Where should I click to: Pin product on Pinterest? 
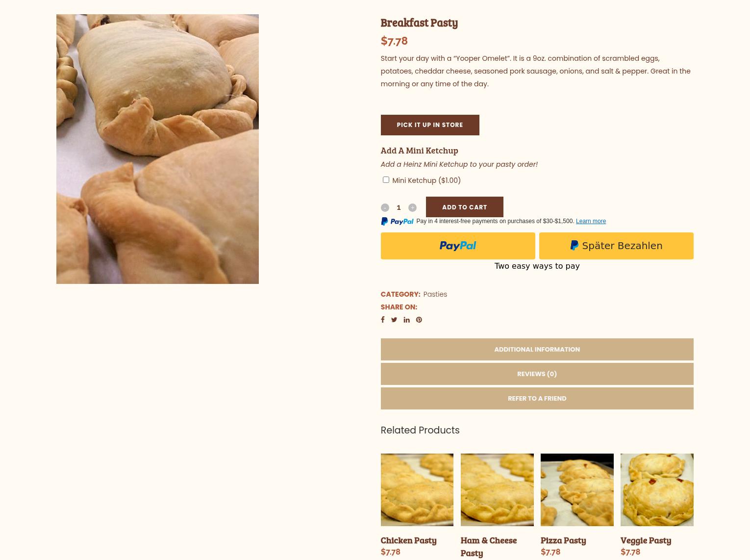coord(419,320)
